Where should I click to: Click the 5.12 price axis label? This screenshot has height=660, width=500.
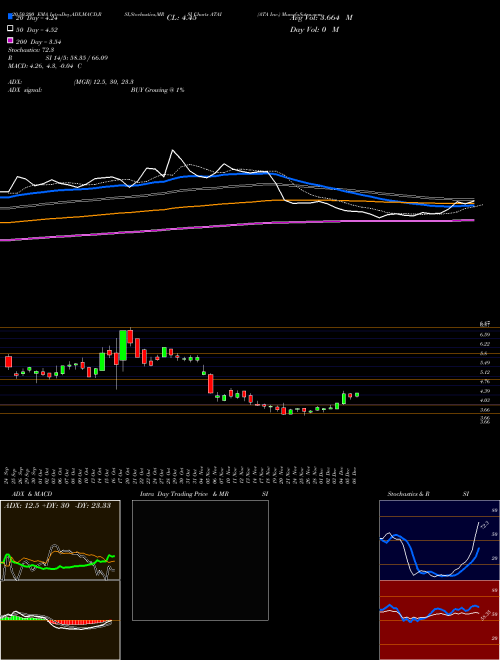pyautogui.click(x=485, y=372)
